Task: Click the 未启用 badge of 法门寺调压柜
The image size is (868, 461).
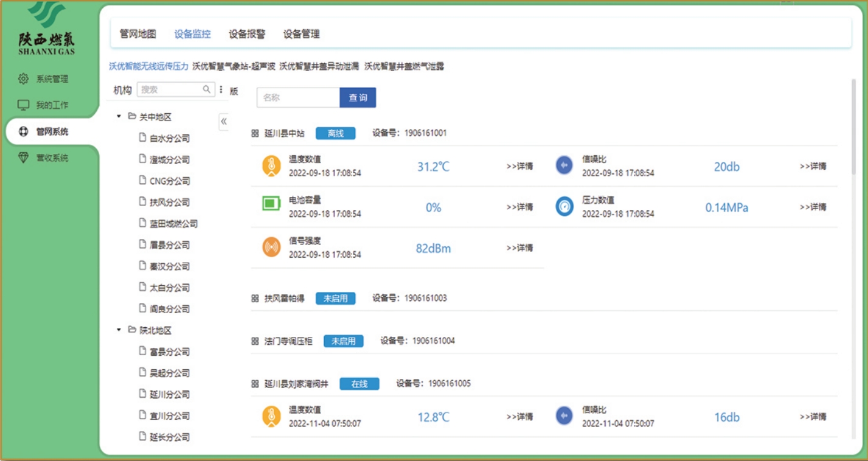Action: pos(344,341)
